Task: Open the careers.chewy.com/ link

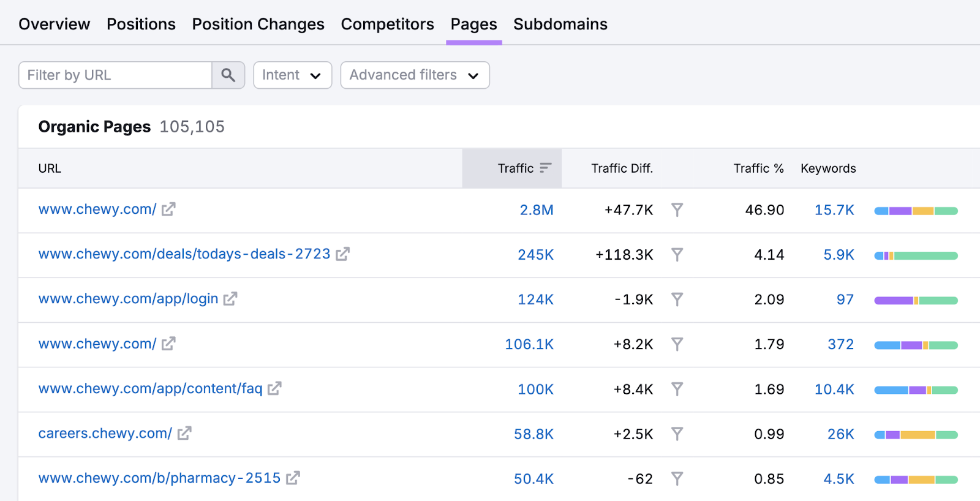Action: 105,434
